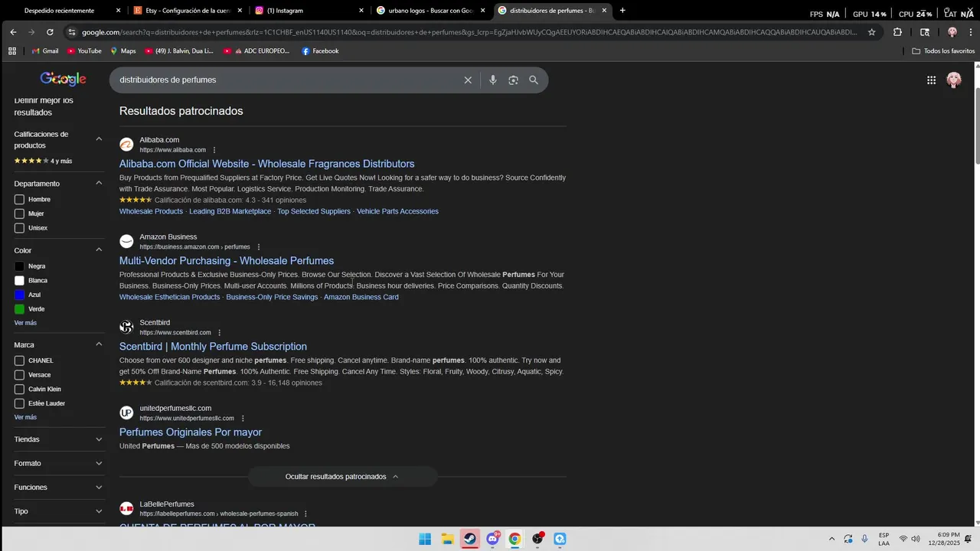Image resolution: width=980 pixels, height=551 pixels.
Task: Check the Hombre department filter
Action: [19, 200]
